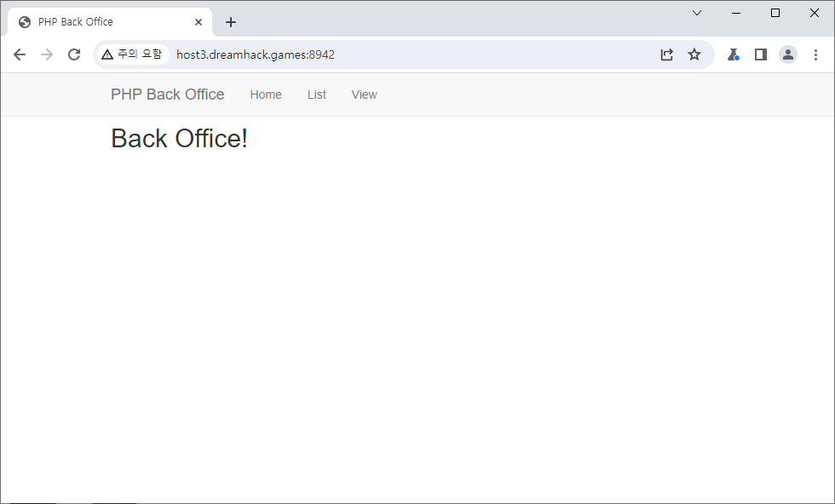Close the PHP Back Office tab
The image size is (835, 504).
[199, 22]
